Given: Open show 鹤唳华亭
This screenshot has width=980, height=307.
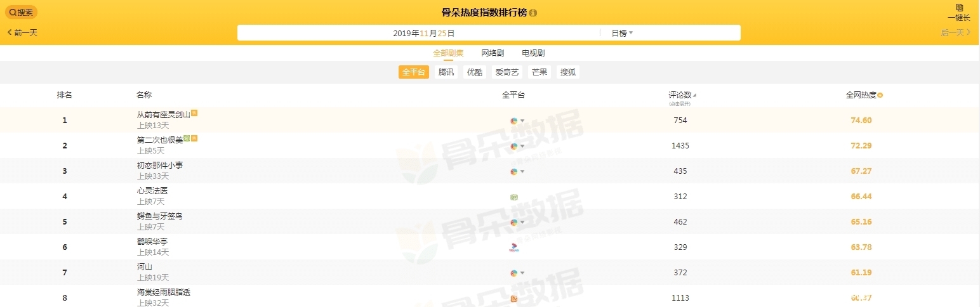Looking at the screenshot, I should 152,242.
